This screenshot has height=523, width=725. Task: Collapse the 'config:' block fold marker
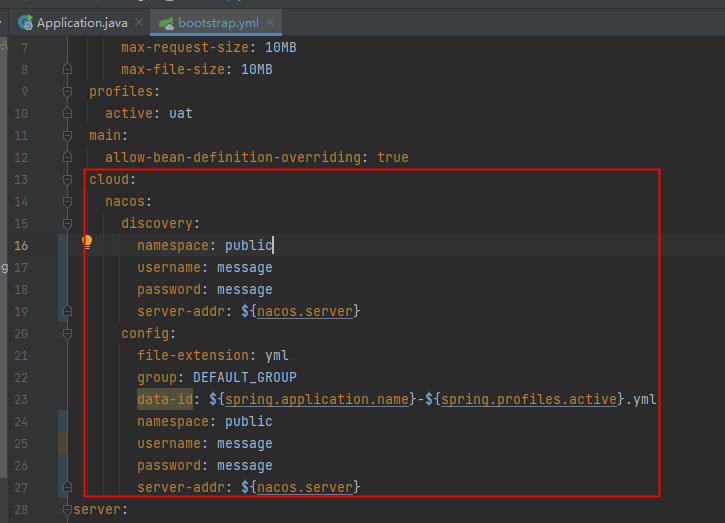pos(67,333)
